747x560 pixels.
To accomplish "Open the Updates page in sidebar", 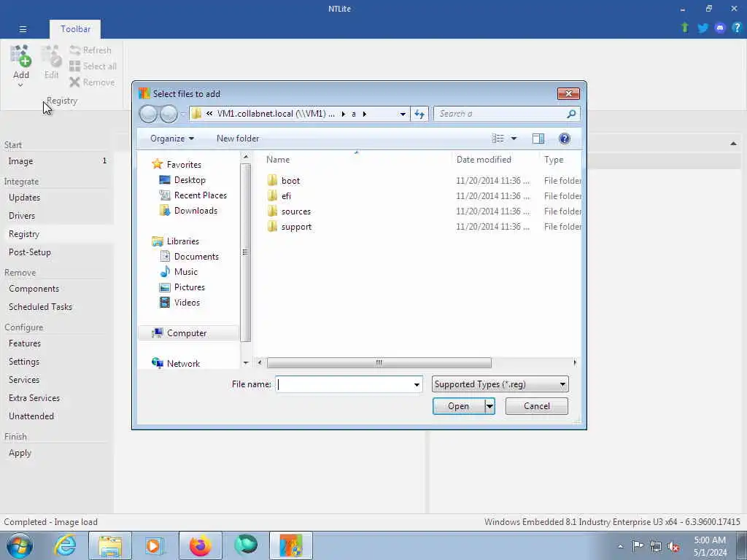I will coord(24,198).
